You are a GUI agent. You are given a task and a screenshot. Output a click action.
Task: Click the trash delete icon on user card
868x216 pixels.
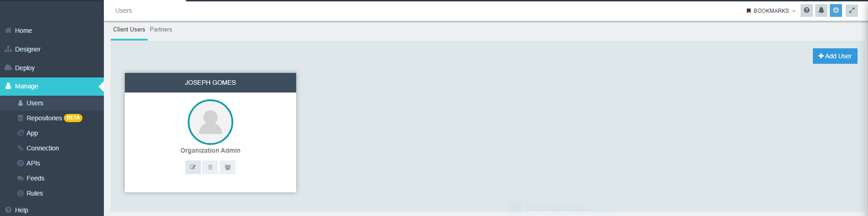click(x=210, y=167)
